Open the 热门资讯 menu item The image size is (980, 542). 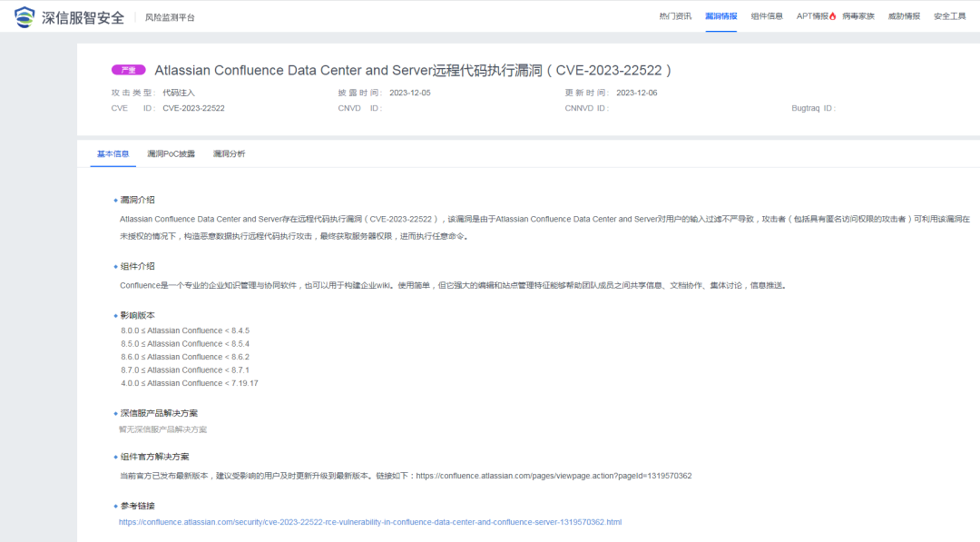pyautogui.click(x=675, y=16)
